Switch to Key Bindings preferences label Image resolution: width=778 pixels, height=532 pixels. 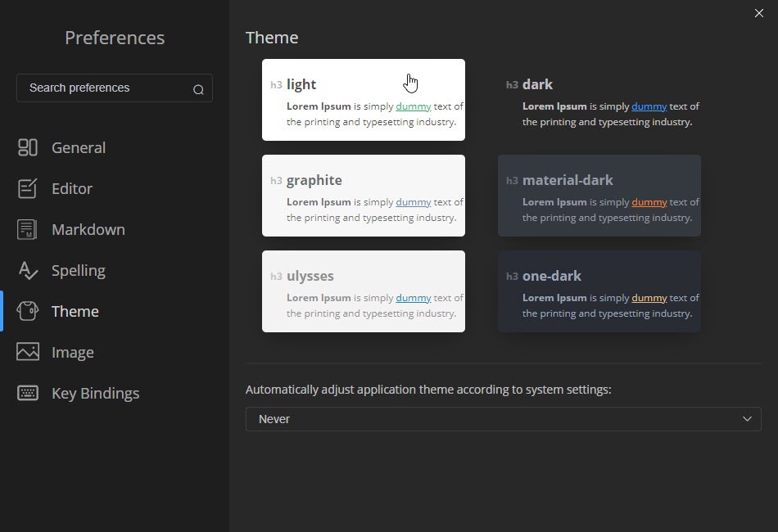(95, 393)
